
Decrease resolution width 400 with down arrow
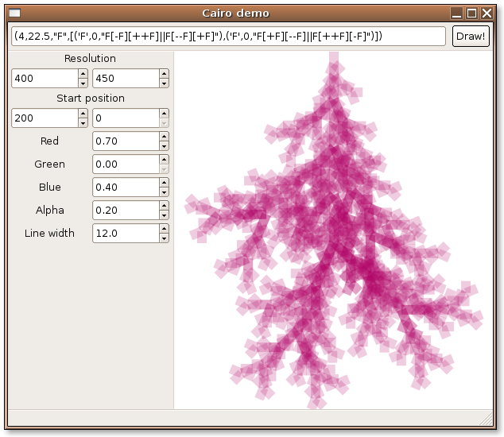click(x=83, y=83)
